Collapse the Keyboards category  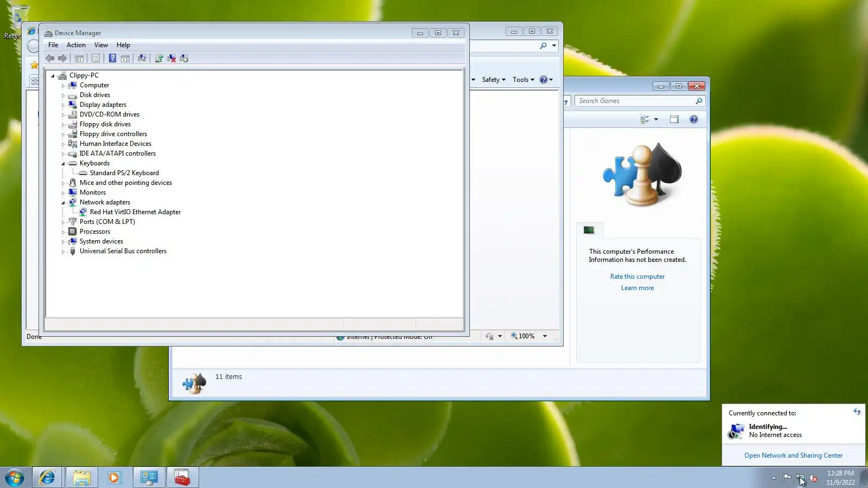[63, 164]
